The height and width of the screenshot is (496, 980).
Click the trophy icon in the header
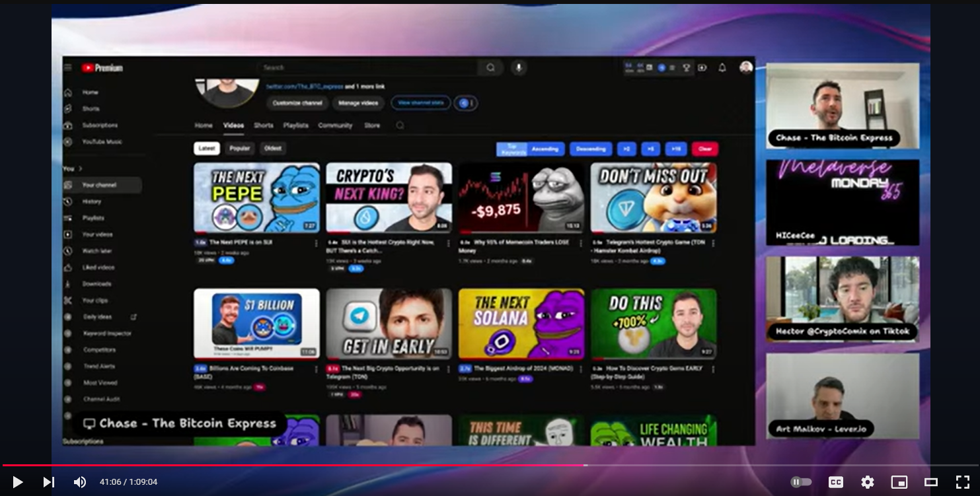tap(687, 67)
